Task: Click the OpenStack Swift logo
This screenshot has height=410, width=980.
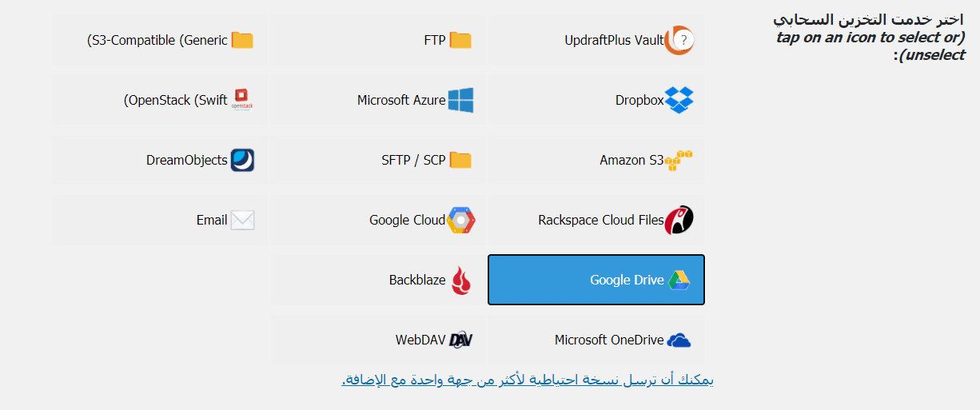Action: pyautogui.click(x=241, y=100)
